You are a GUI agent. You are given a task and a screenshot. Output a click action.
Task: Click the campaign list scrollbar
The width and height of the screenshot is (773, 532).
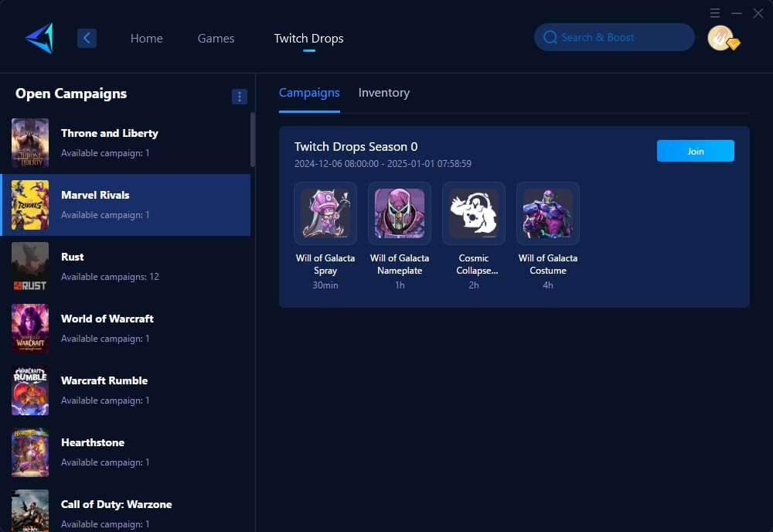pyautogui.click(x=253, y=140)
